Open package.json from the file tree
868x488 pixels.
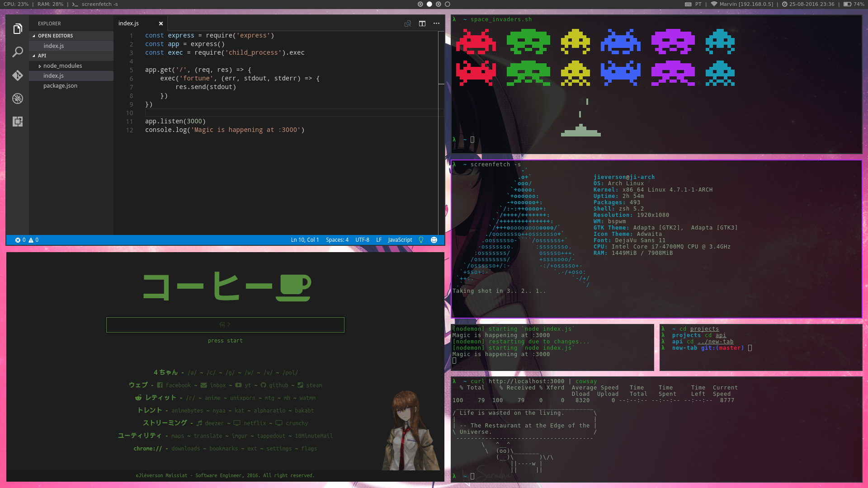tap(60, 86)
